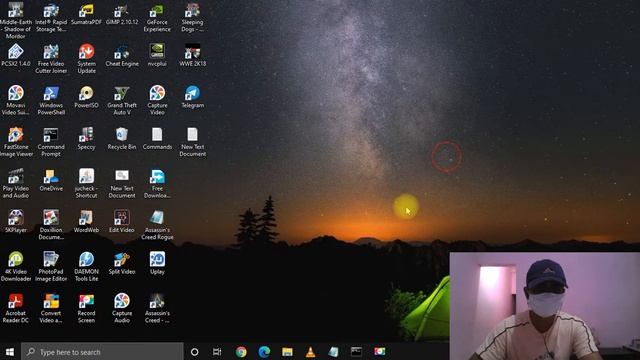The image size is (640, 360).
Task: Launch Uplay from the desktop
Action: coord(157,263)
